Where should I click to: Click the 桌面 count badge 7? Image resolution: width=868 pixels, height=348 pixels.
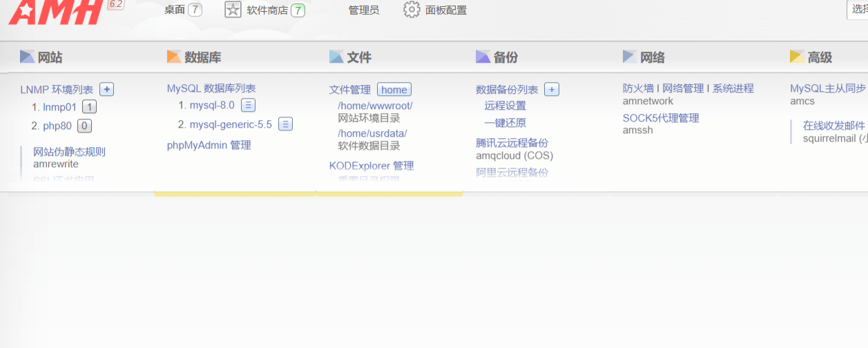coord(195,10)
